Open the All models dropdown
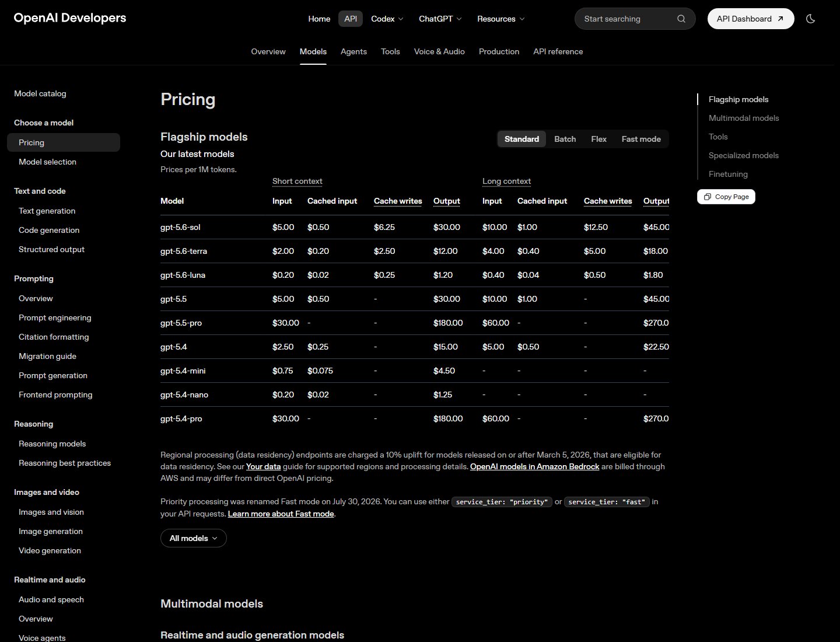 click(x=194, y=538)
